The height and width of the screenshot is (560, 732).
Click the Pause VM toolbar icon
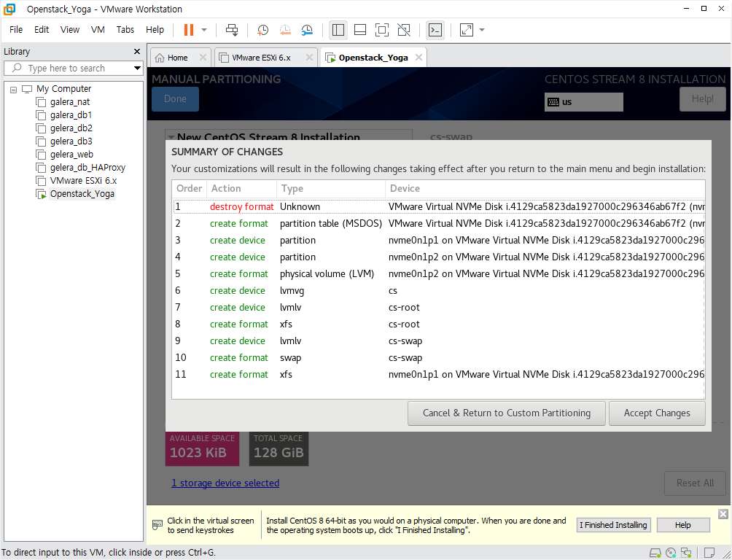click(x=189, y=30)
